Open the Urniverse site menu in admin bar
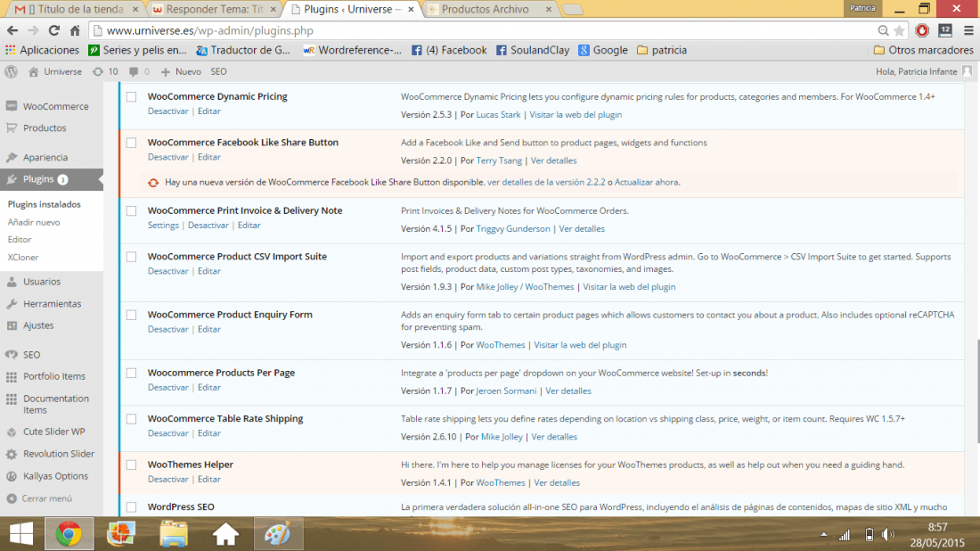This screenshot has height=551, width=980. [55, 72]
